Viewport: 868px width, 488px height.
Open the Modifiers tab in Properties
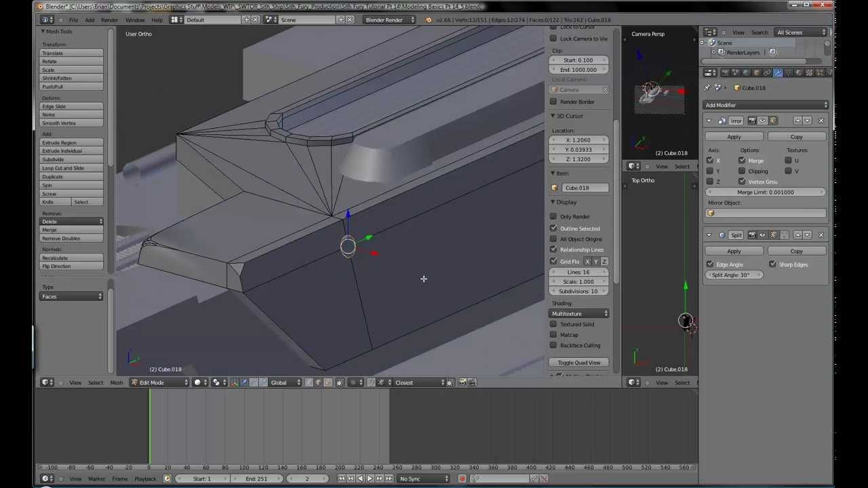pyautogui.click(x=778, y=73)
